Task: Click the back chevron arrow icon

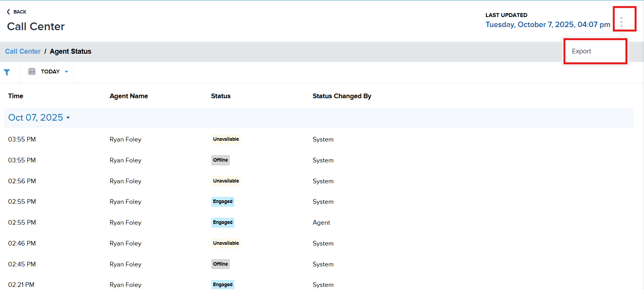Action: [x=8, y=12]
